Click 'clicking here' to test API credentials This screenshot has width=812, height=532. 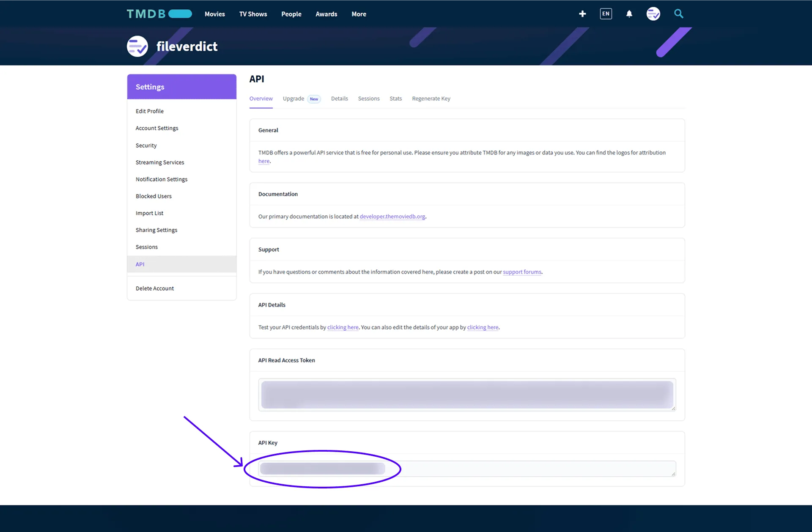(343, 327)
